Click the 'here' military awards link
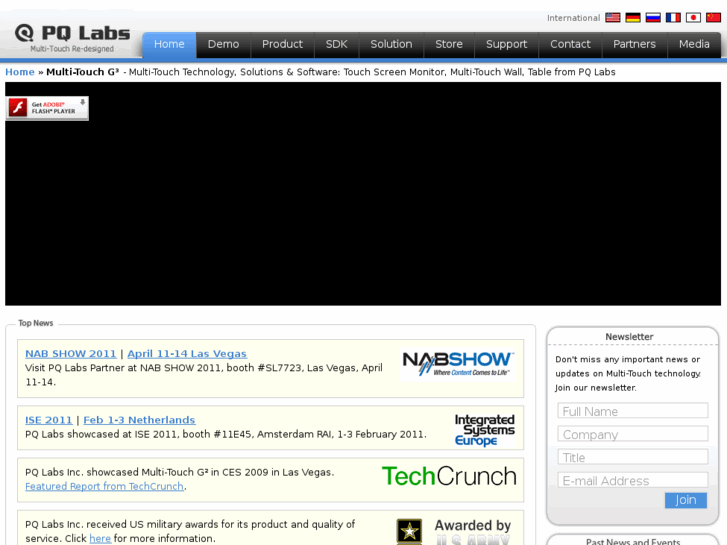The height and width of the screenshot is (545, 727). click(x=100, y=539)
